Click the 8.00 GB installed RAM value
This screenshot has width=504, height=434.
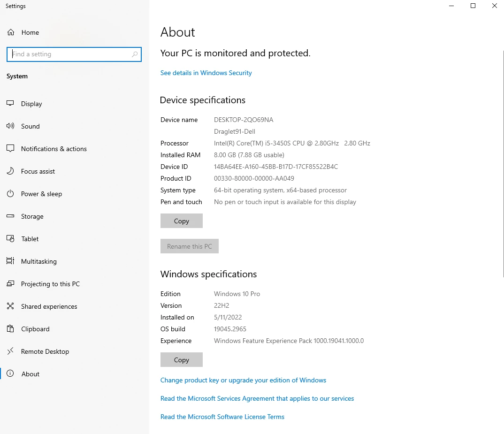249,155
